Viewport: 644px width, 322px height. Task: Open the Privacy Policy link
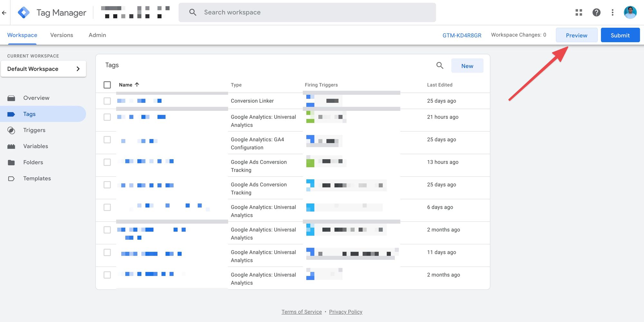click(346, 312)
